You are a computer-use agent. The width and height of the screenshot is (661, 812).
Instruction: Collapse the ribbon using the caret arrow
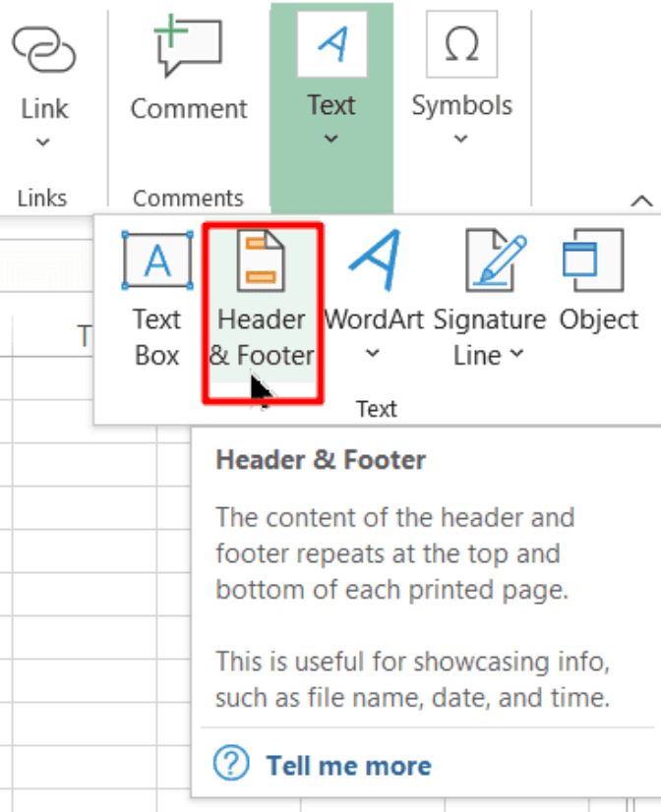[x=641, y=201]
